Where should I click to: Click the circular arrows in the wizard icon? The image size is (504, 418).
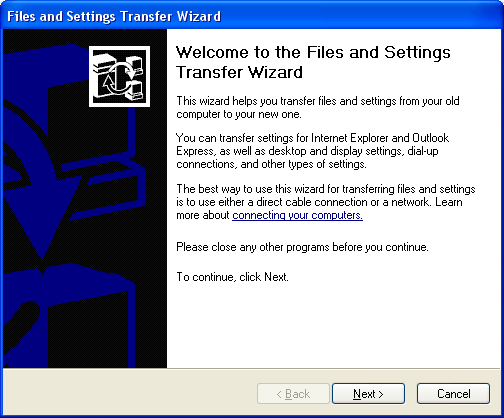click(118, 78)
